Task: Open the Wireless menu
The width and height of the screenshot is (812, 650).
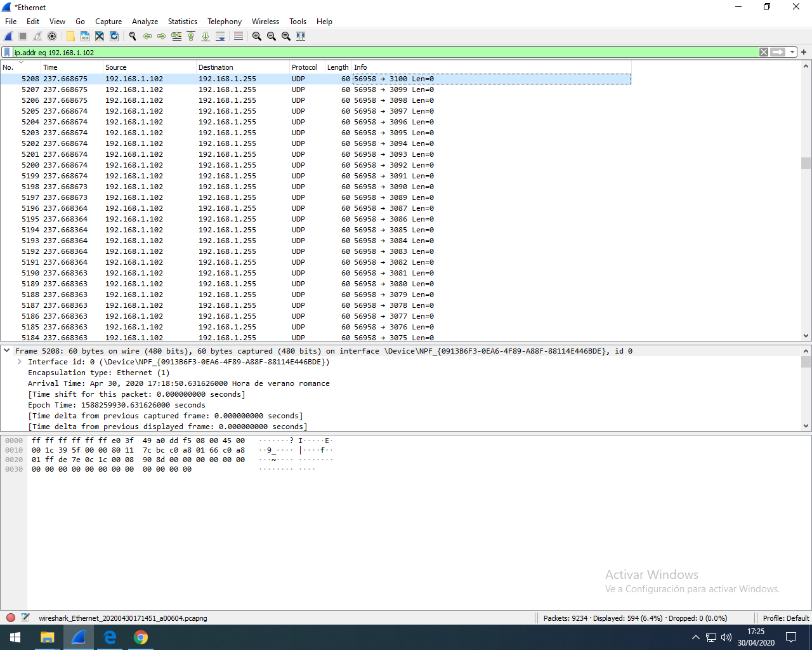Action: tap(265, 22)
